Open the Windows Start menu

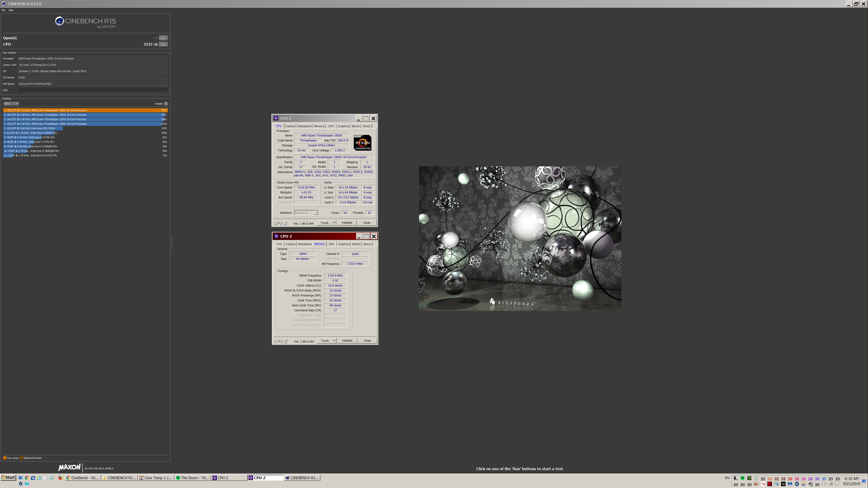(8, 478)
